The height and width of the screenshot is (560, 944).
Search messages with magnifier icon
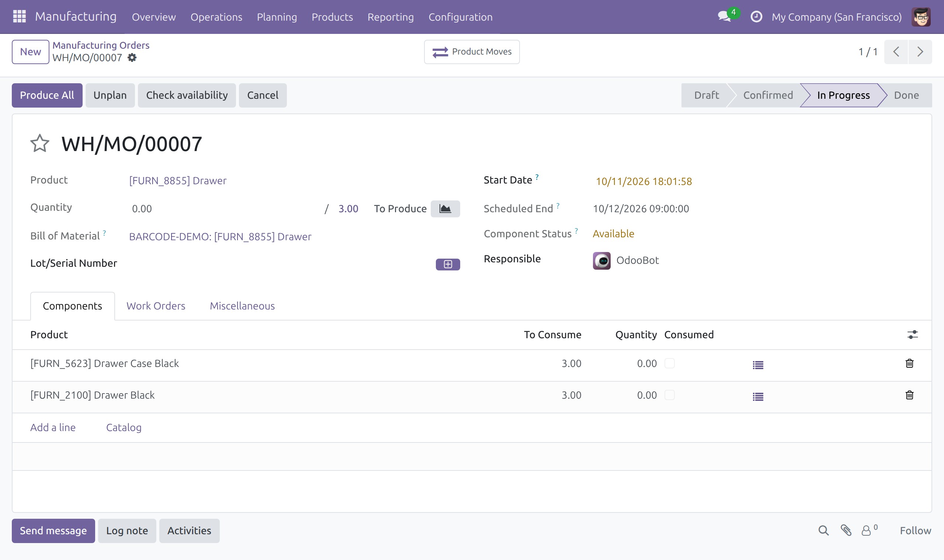pos(823,531)
